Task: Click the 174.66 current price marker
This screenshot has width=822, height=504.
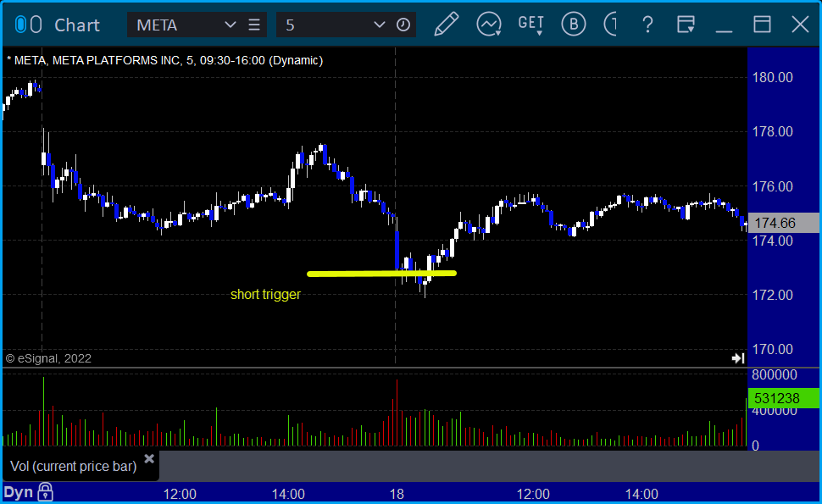Action: point(784,223)
